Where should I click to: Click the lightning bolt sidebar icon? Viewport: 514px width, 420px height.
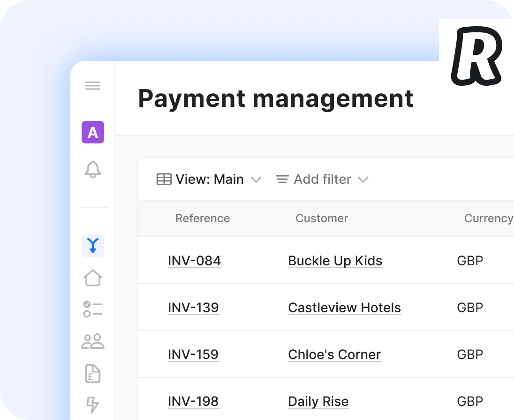tap(92, 404)
